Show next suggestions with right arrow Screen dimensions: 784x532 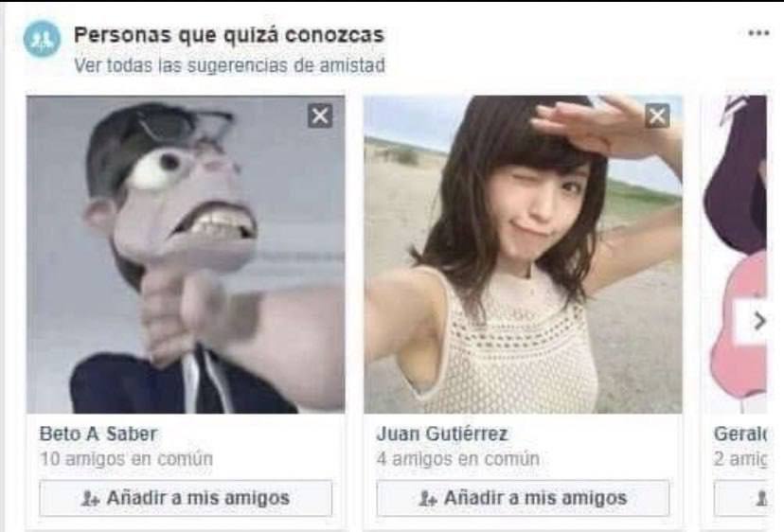pos(758,321)
